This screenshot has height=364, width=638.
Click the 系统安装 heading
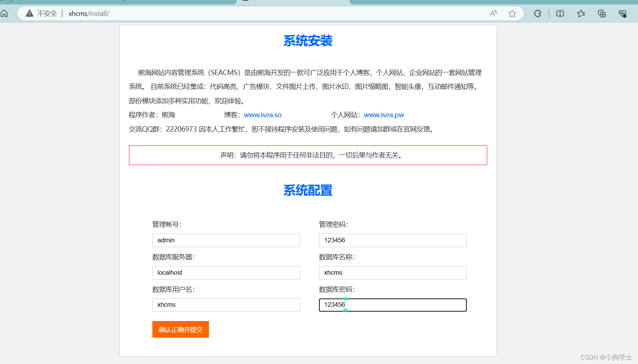tap(308, 41)
